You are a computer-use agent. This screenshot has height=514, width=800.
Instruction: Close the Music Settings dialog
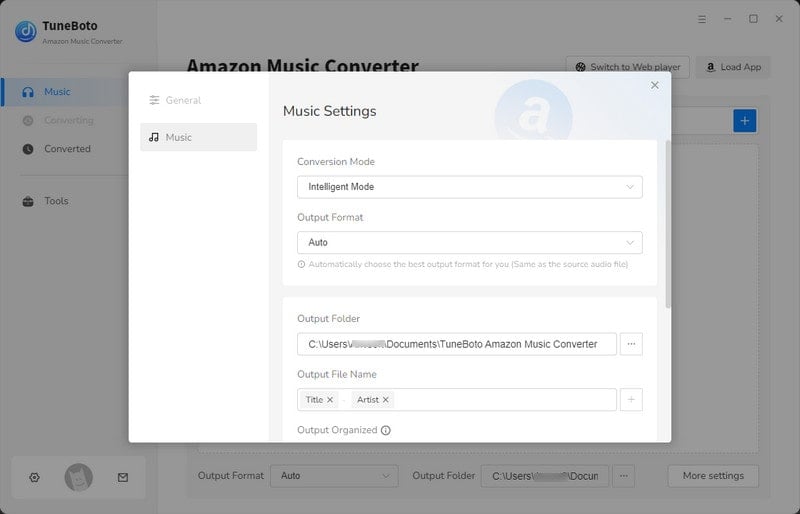[655, 85]
